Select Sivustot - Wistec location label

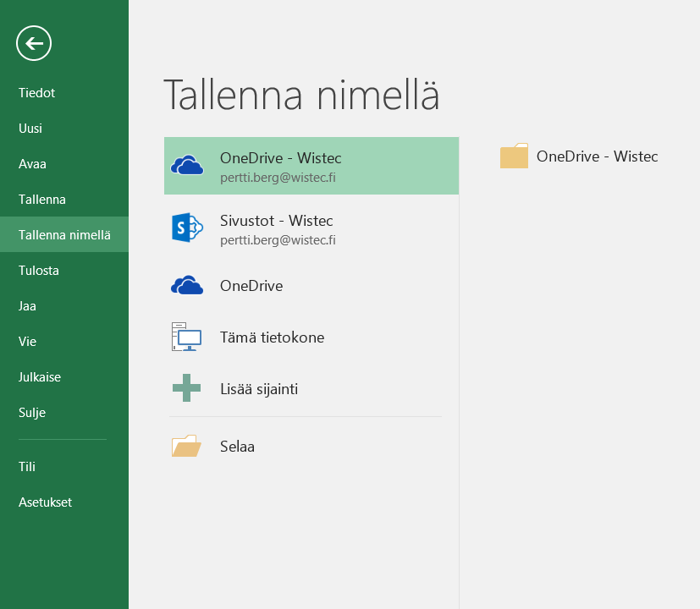(x=276, y=221)
